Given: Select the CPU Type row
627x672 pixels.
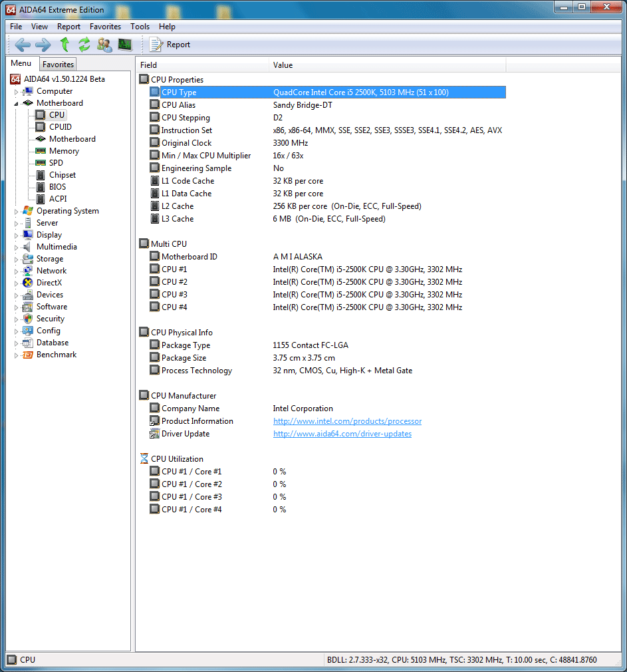Looking at the screenshot, I should click(x=327, y=92).
